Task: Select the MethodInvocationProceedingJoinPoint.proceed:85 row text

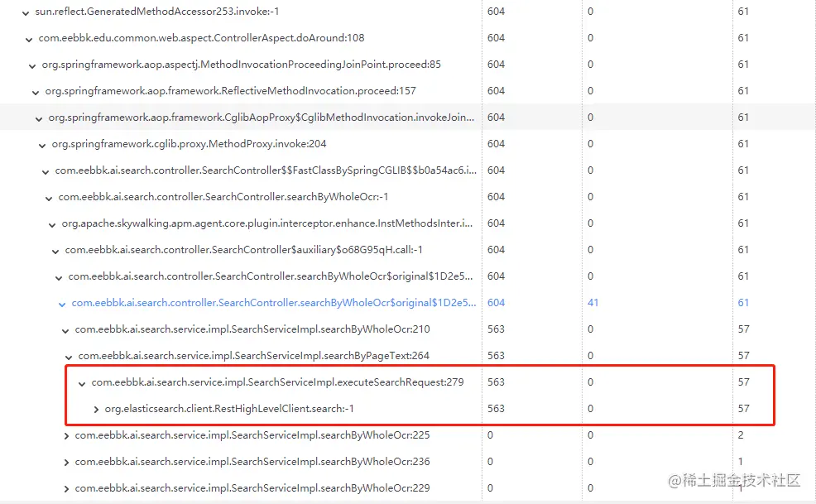Action: pos(242,65)
